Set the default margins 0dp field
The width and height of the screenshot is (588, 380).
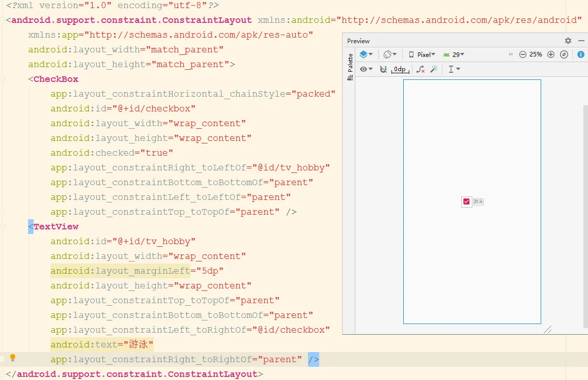coord(400,69)
